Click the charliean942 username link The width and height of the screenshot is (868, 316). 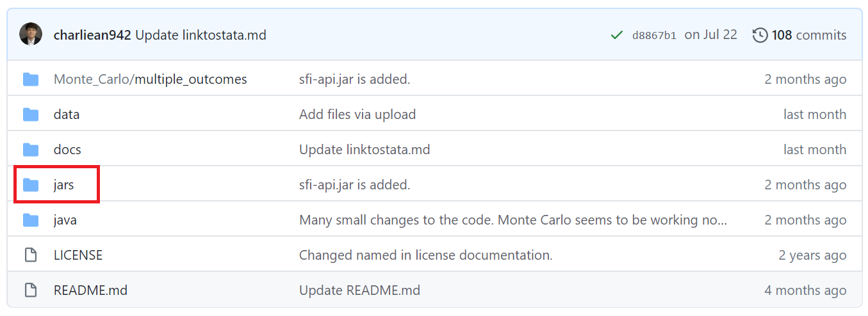click(x=93, y=35)
